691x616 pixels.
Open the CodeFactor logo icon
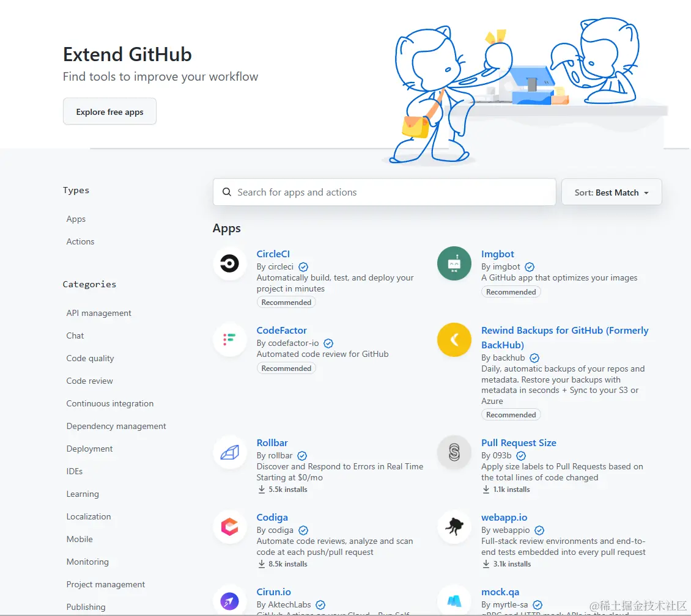[229, 340]
